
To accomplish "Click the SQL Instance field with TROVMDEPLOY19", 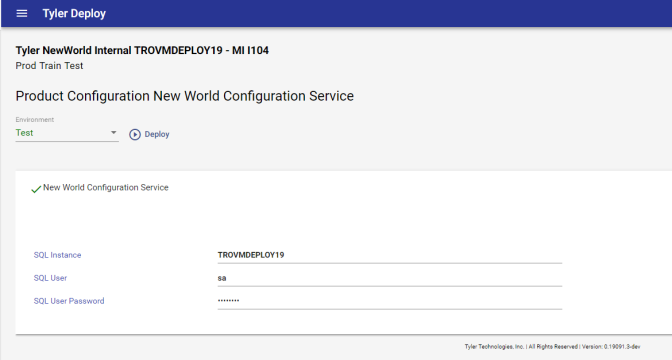I will click(390, 255).
